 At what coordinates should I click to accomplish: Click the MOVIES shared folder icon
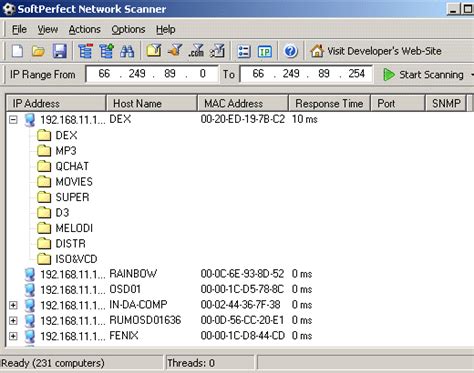44,182
